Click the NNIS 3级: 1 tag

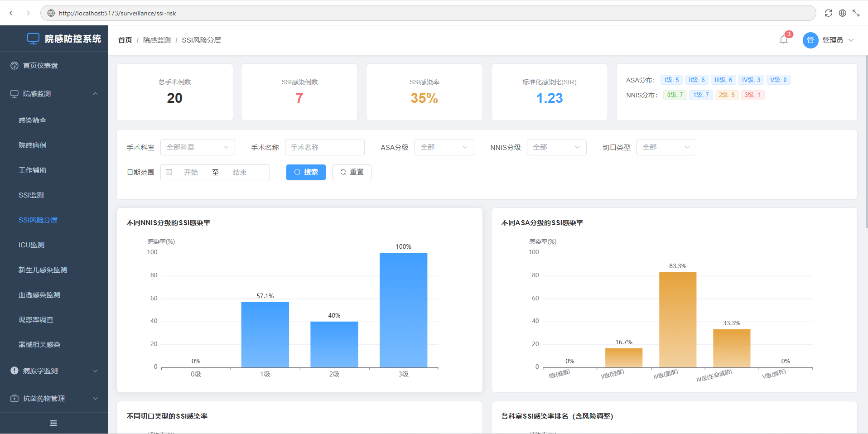tap(752, 95)
